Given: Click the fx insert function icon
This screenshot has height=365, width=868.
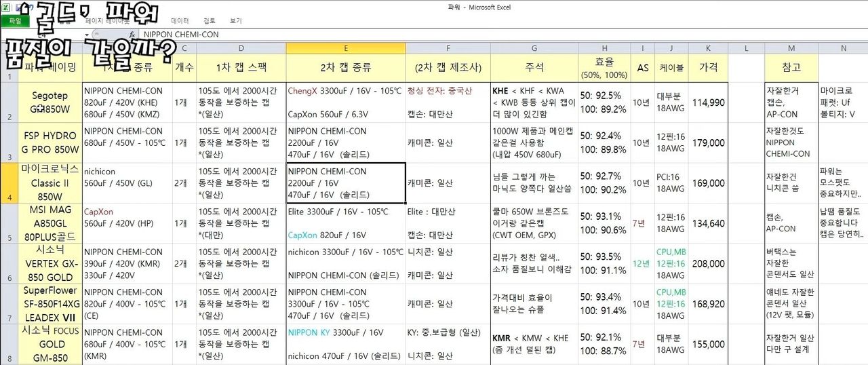Looking at the screenshot, I should pyautogui.click(x=132, y=35).
